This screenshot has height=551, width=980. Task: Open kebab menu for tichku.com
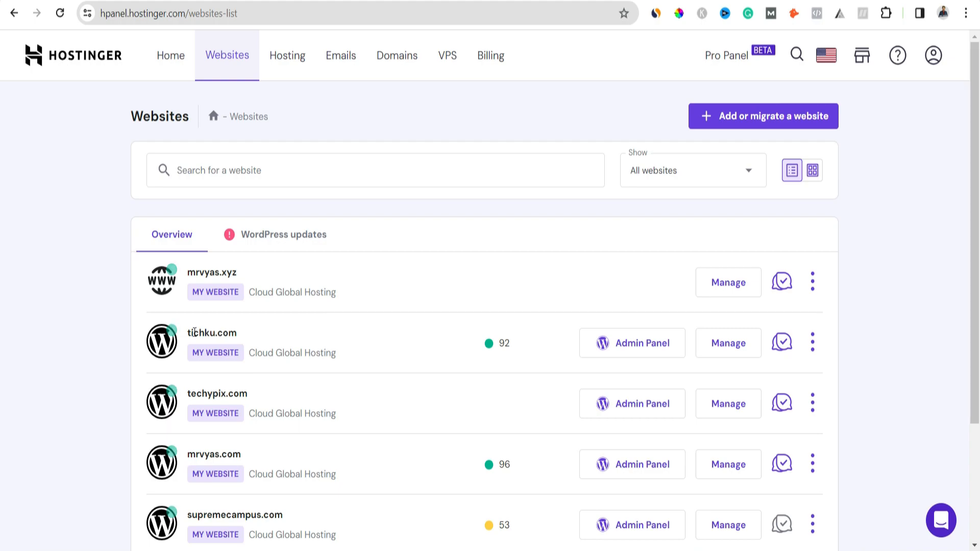813,342
